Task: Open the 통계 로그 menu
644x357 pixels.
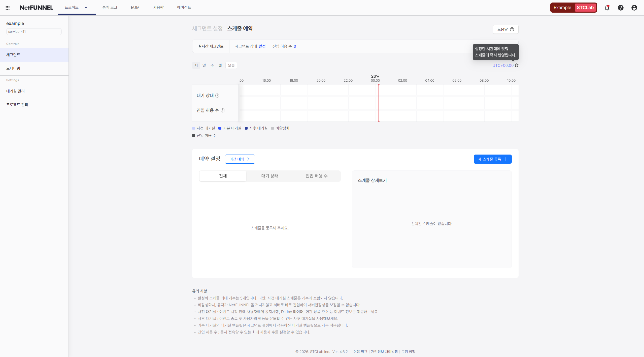Action: (109, 7)
